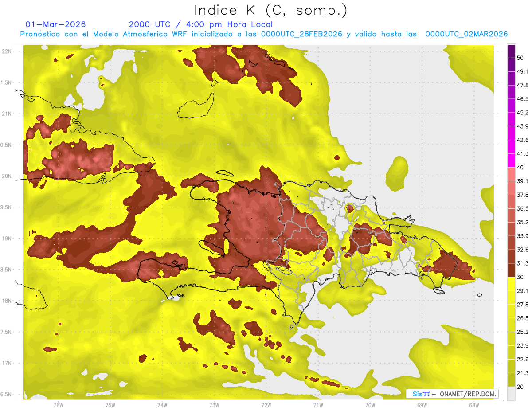
Task: Click the color bar label '35.2'
Action: (x=523, y=222)
